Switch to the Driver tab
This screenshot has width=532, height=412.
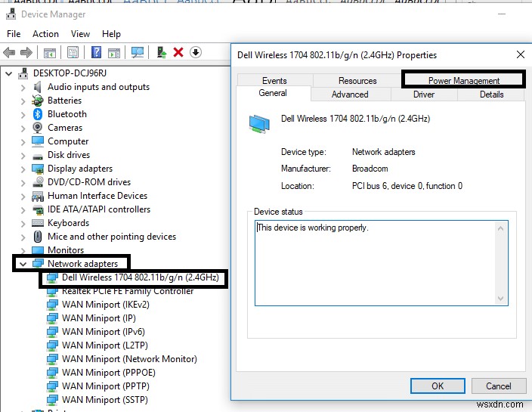[x=424, y=94]
